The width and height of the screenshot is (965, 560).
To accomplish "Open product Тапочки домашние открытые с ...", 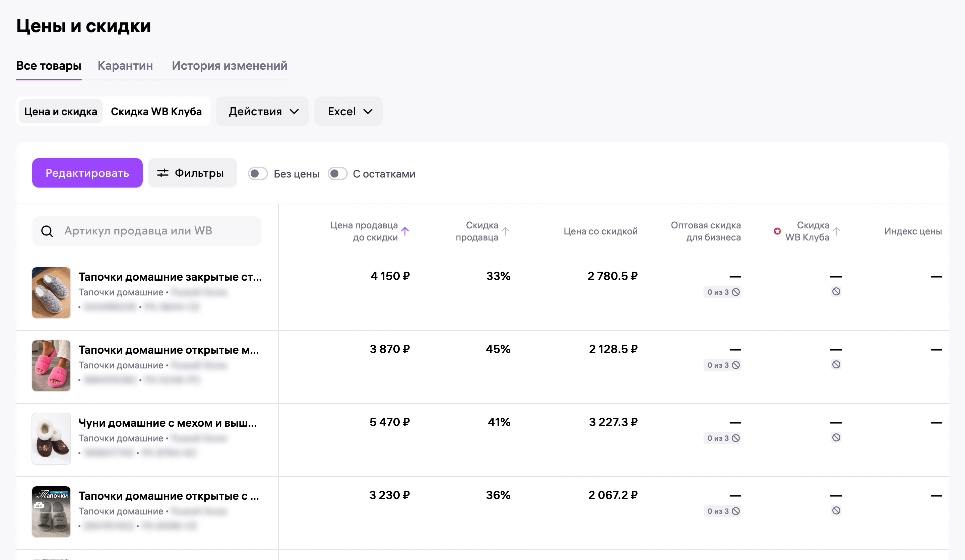I will [x=169, y=496].
